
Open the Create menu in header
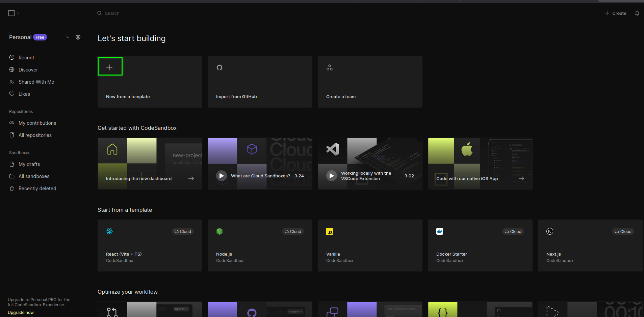click(616, 13)
